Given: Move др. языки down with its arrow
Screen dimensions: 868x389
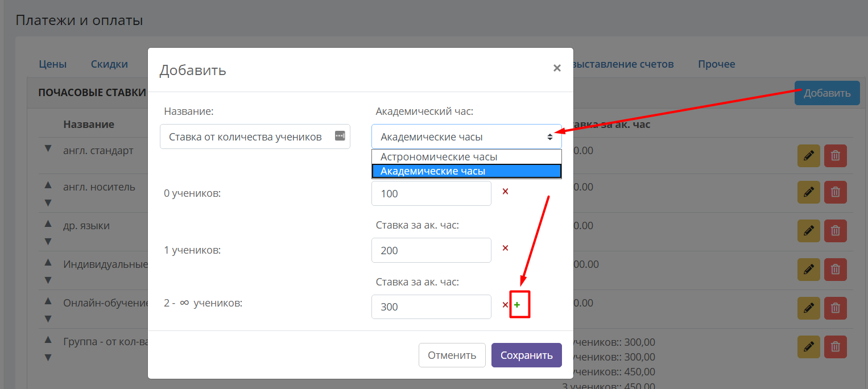Looking at the screenshot, I should pos(48,241).
